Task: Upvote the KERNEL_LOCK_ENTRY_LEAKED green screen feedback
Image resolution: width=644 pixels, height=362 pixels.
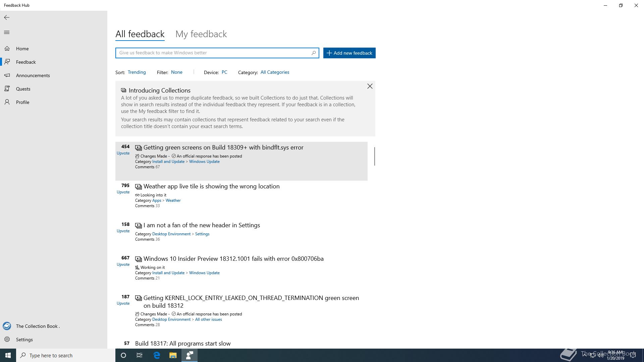Action: tap(123, 303)
